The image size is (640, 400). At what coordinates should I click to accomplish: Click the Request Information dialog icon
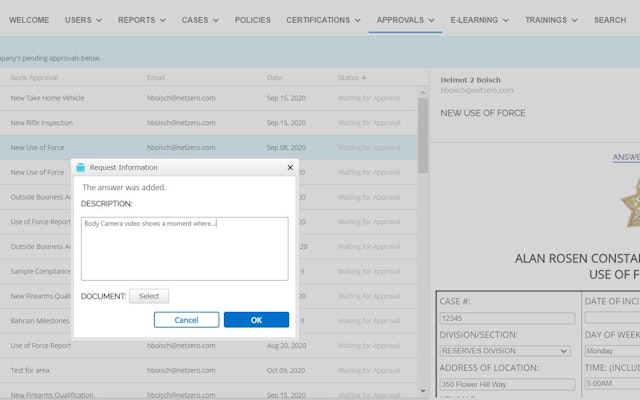click(x=81, y=168)
